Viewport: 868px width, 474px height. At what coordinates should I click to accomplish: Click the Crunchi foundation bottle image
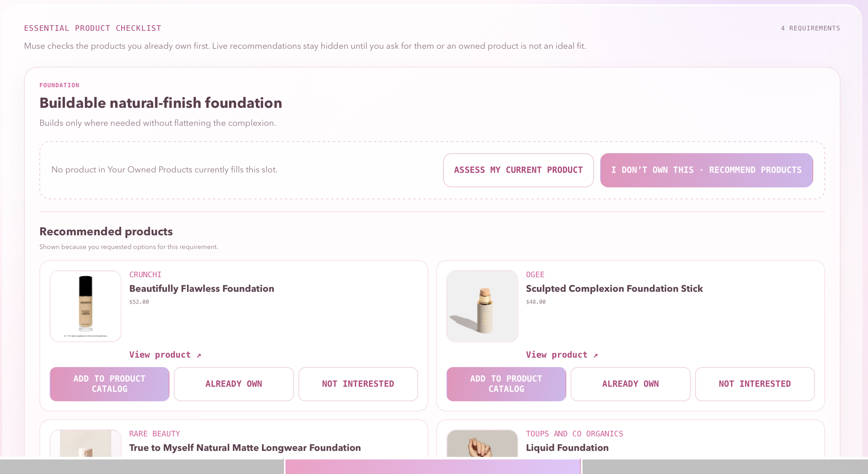pyautogui.click(x=86, y=306)
